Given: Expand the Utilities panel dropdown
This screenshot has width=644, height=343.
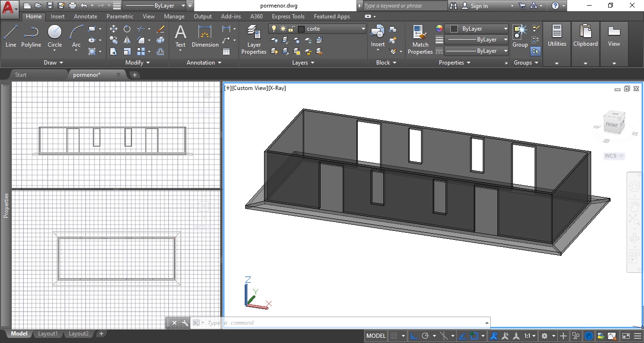Looking at the screenshot, I should tap(557, 63).
